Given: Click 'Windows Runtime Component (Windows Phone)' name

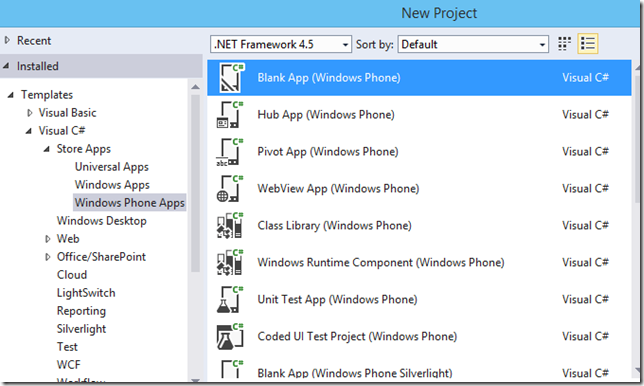Looking at the screenshot, I should 381,262.
